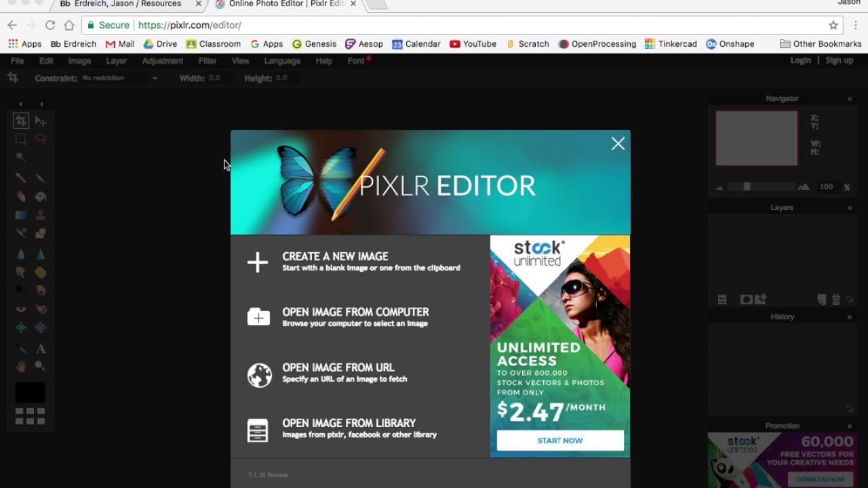Toggle layer settings in Layers panel
Viewport: 868px width, 488px height.
coord(722,300)
